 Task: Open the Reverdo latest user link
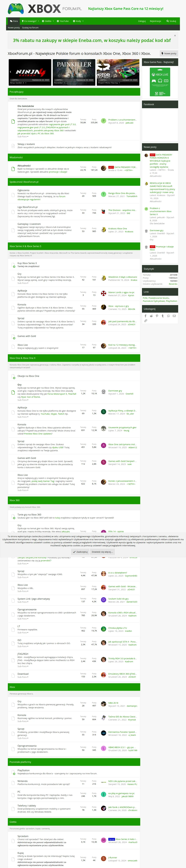pos(173,284)
